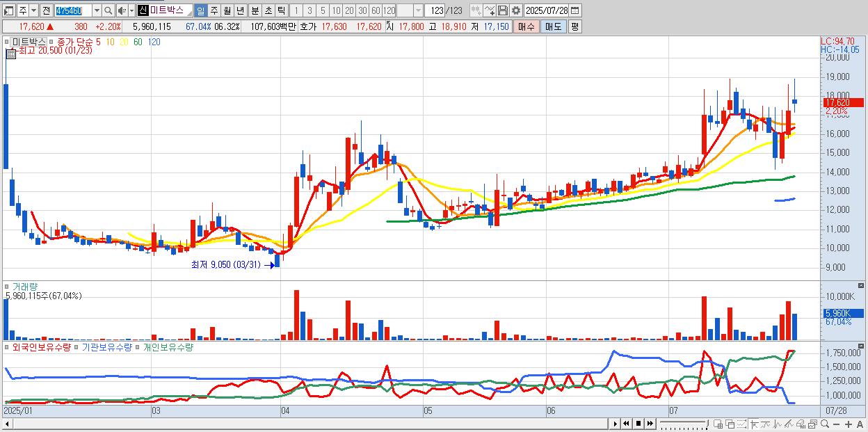Click the 전 button
This screenshot has width=868, height=432.
click(x=46, y=10)
